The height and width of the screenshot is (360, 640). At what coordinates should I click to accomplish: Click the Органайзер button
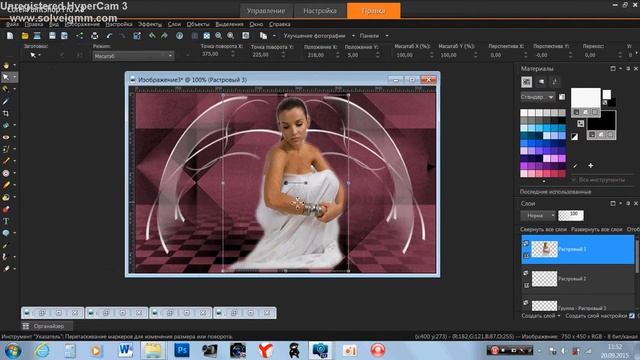[x=48, y=326]
